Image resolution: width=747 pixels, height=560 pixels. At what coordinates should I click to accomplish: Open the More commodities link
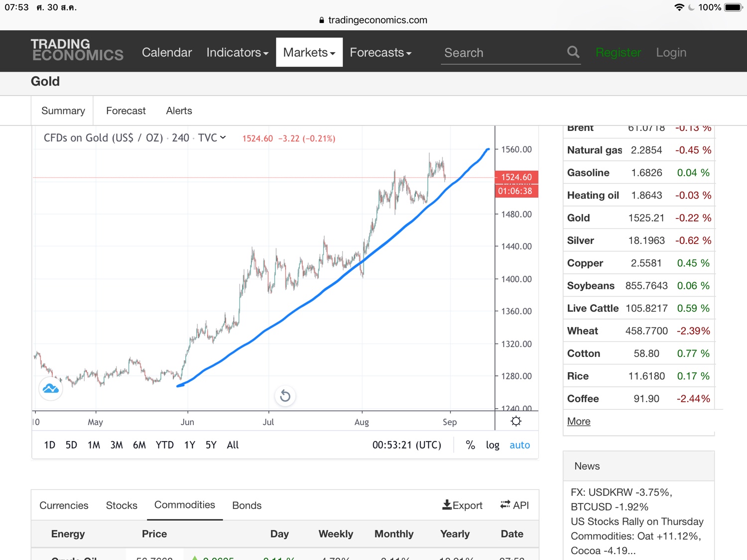579,421
